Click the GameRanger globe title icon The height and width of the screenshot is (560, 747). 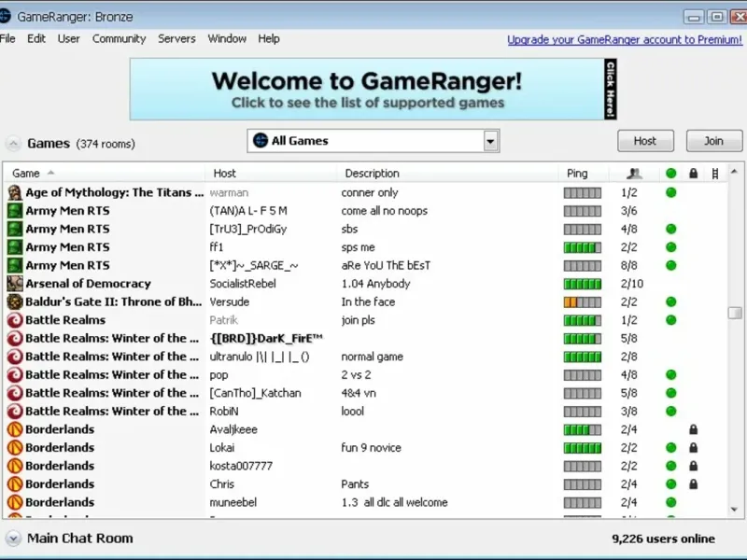tap(5, 16)
